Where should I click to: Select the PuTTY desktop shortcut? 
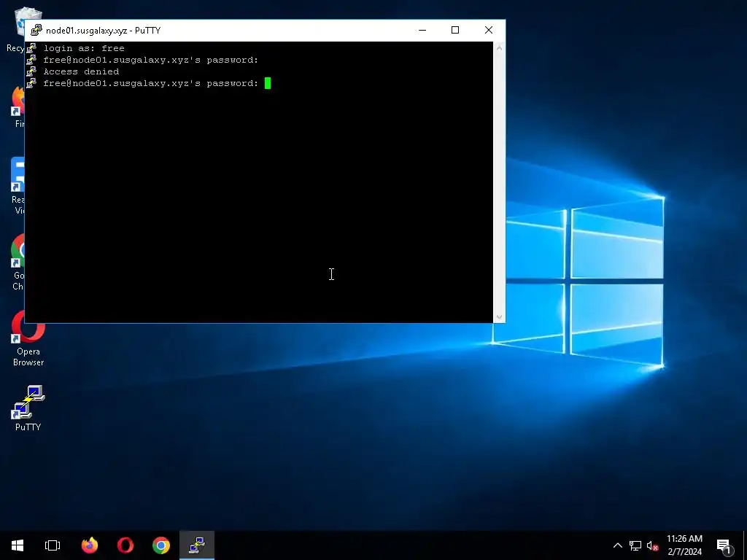[28, 408]
